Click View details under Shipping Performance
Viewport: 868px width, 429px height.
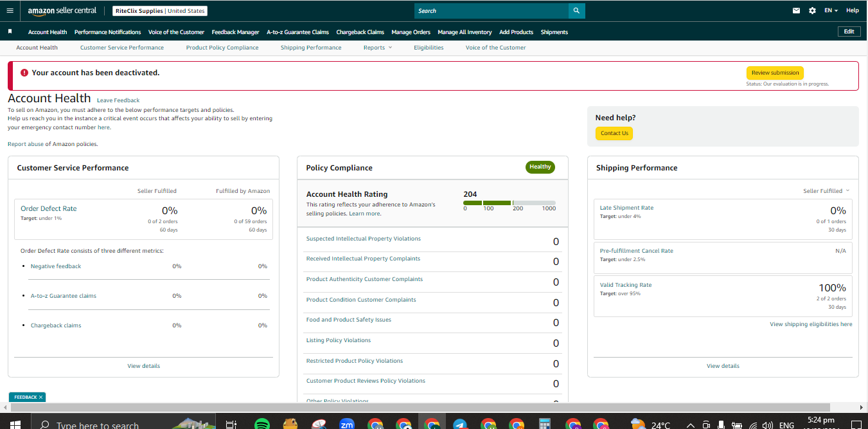(x=723, y=366)
